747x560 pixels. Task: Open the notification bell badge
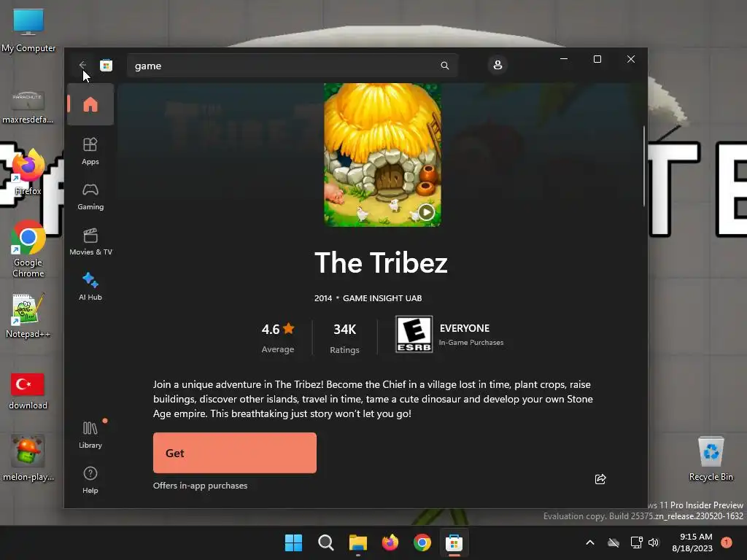pos(726,542)
